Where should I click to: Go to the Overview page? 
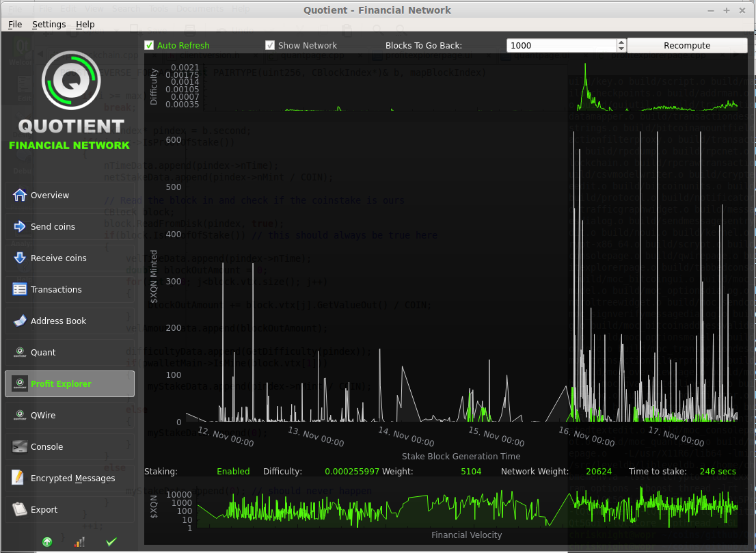(x=70, y=195)
